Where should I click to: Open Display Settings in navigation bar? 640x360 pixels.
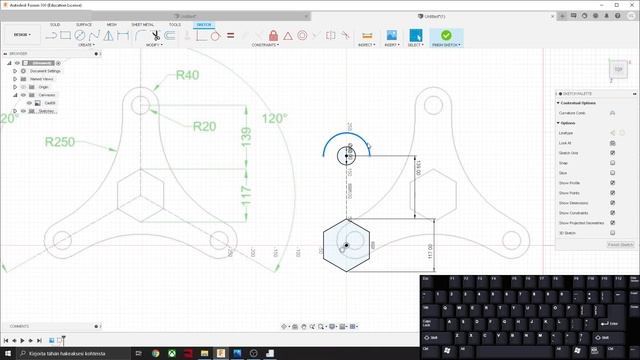[x=333, y=327]
